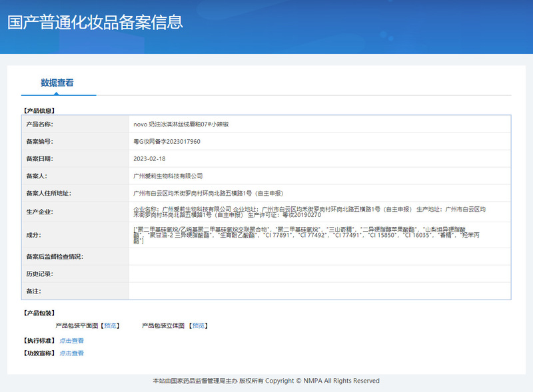Click the record number 粤G妆网备字2023017960
This screenshot has height=392, width=533.
pyautogui.click(x=167, y=142)
